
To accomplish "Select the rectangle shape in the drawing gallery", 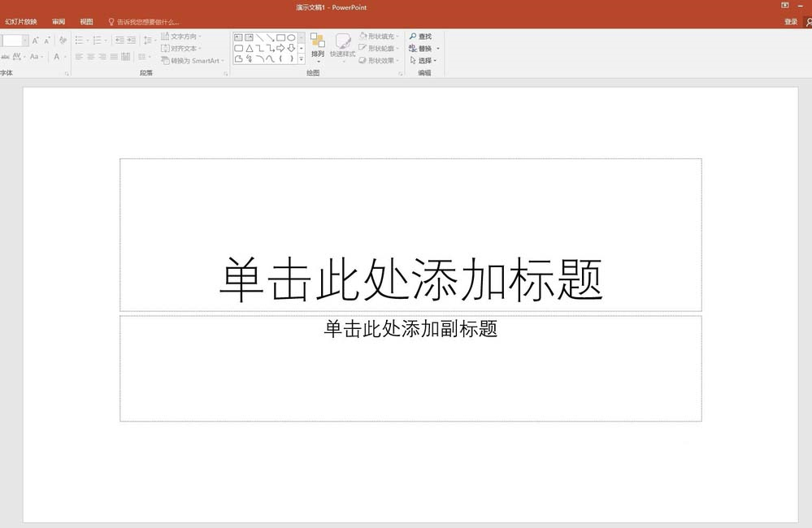I will 280,37.
